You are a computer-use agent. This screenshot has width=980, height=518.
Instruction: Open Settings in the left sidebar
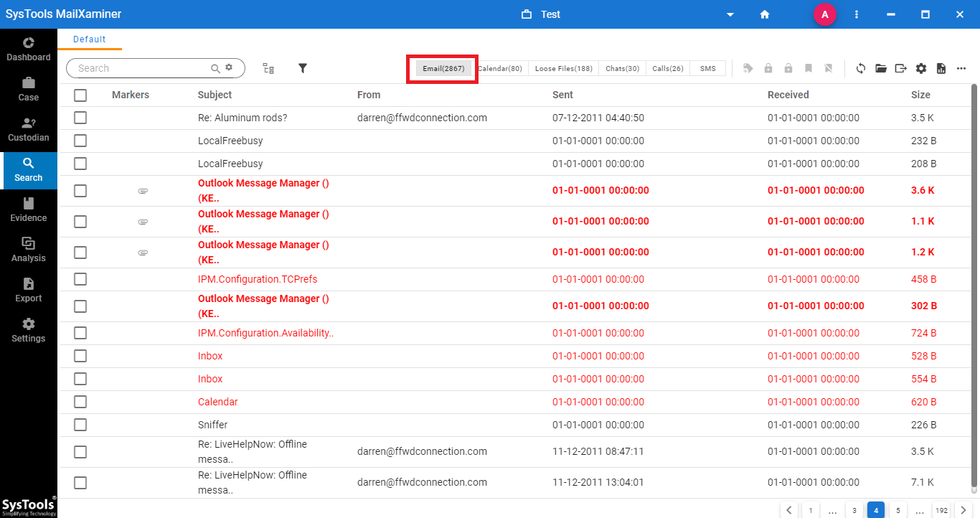tap(29, 330)
